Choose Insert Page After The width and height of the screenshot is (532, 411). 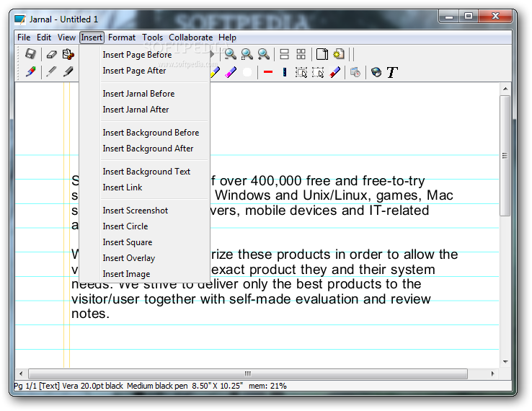(145, 71)
